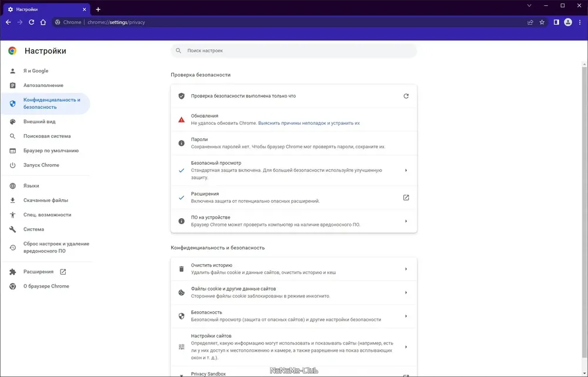Screen dimensions: 588x377
Task: Open the profile avatar menu
Action: (568, 22)
